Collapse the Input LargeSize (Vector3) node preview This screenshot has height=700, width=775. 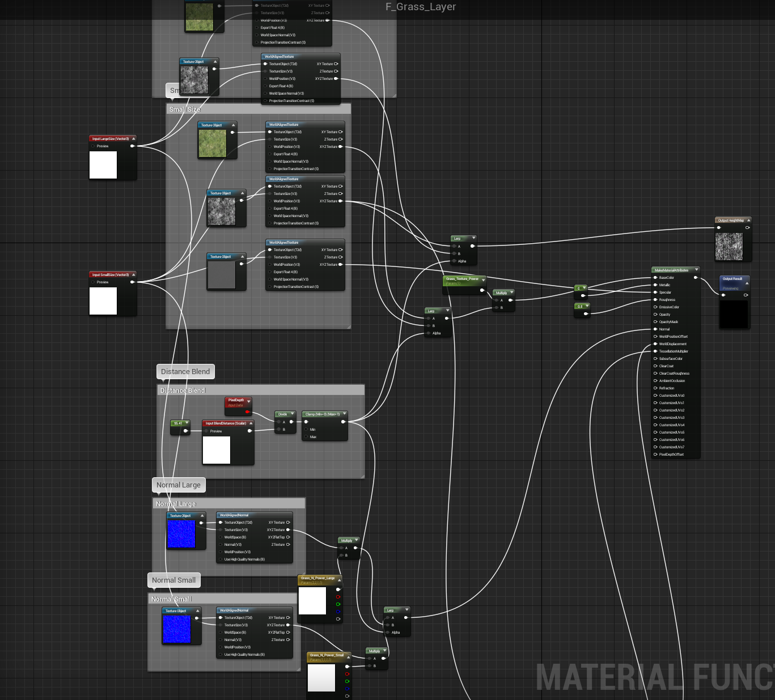click(134, 138)
